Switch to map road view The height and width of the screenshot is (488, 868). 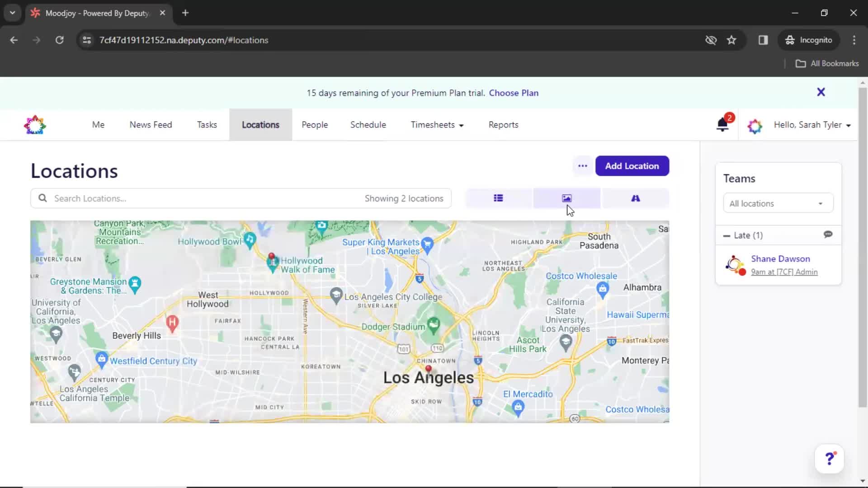click(x=635, y=198)
